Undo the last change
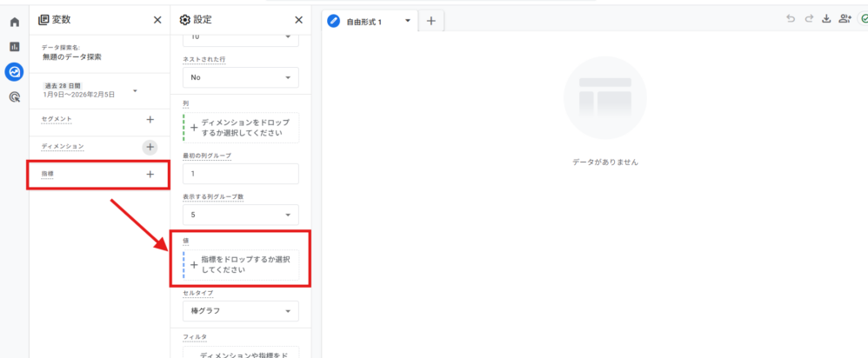Image resolution: width=868 pixels, height=358 pixels. pos(791,19)
